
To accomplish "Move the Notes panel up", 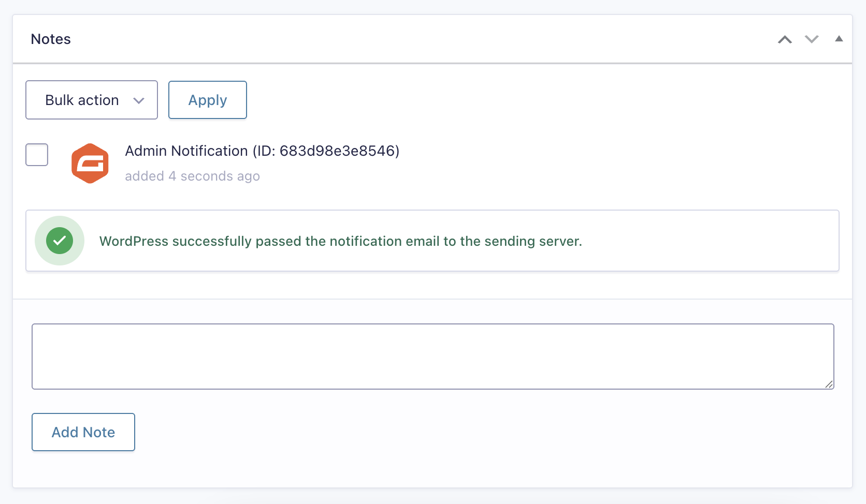I will point(785,39).
